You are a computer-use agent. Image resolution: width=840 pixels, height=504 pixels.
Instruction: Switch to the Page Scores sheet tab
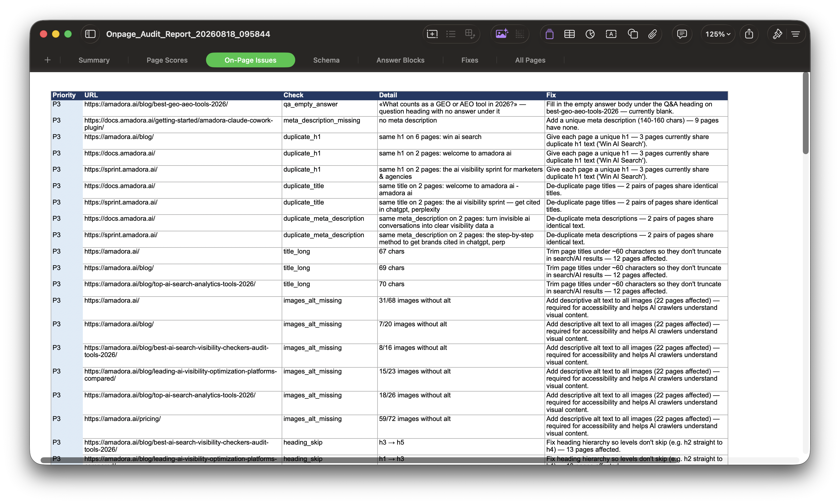(x=167, y=60)
